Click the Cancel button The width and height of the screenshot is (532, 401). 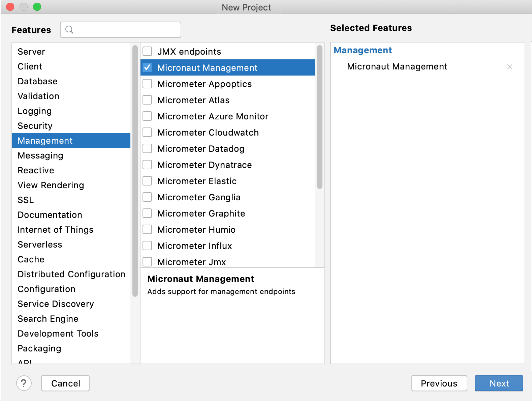(x=65, y=383)
